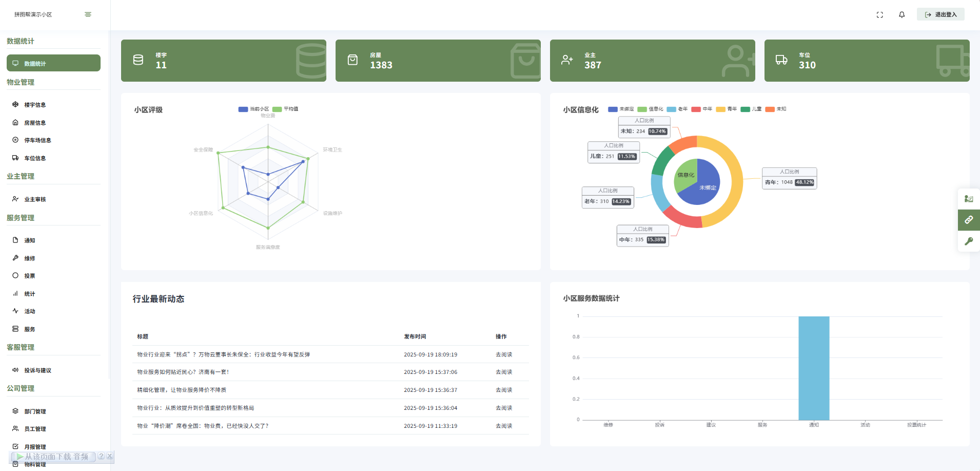Image resolution: width=980 pixels, height=471 pixels.
Task: Go to 投诉与建议 page
Action: pyautogui.click(x=37, y=370)
